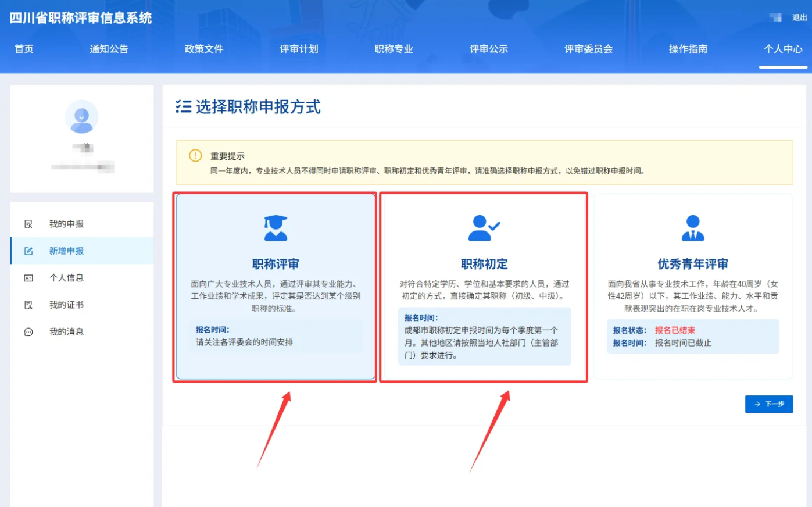The image size is (812, 507).
Task: Click the graduation cap icon on 职称评审 card
Action: tap(275, 226)
